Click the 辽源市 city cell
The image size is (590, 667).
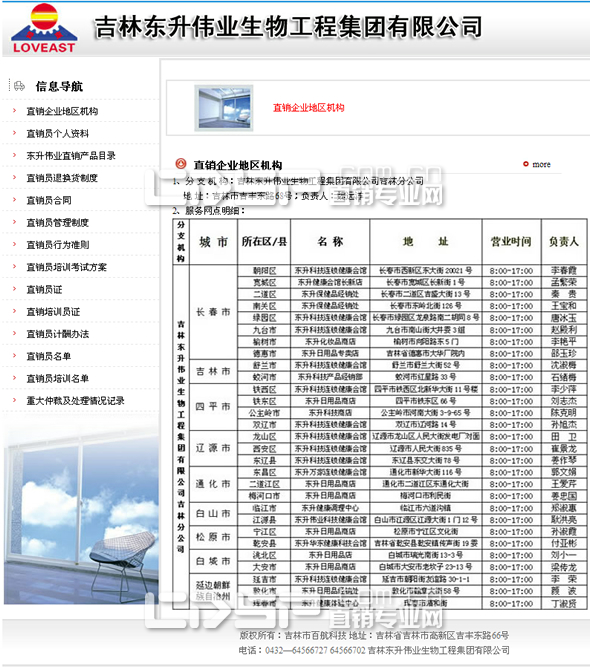pyautogui.click(x=213, y=448)
